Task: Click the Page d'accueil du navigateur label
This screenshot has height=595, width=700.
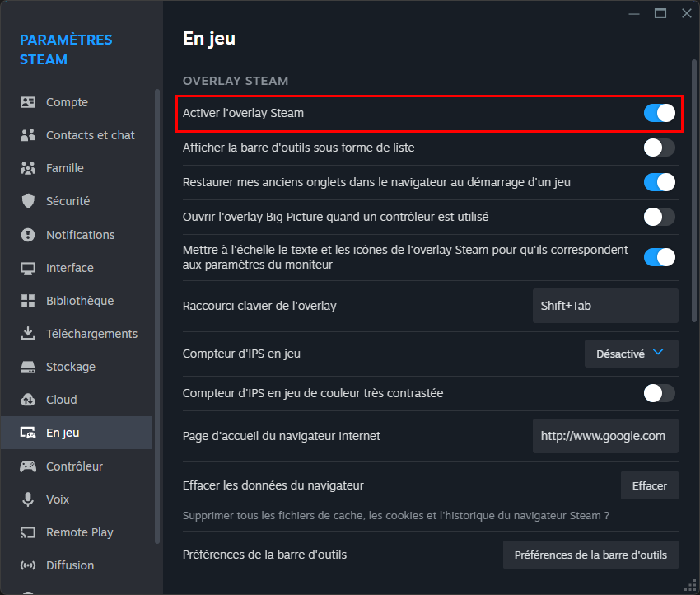Action: [282, 436]
